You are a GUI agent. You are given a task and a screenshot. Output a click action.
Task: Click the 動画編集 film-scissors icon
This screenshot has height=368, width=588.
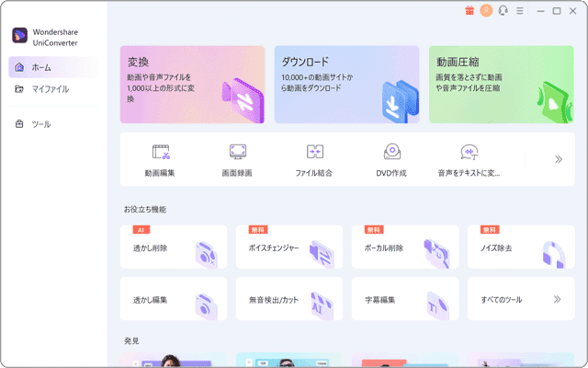161,152
